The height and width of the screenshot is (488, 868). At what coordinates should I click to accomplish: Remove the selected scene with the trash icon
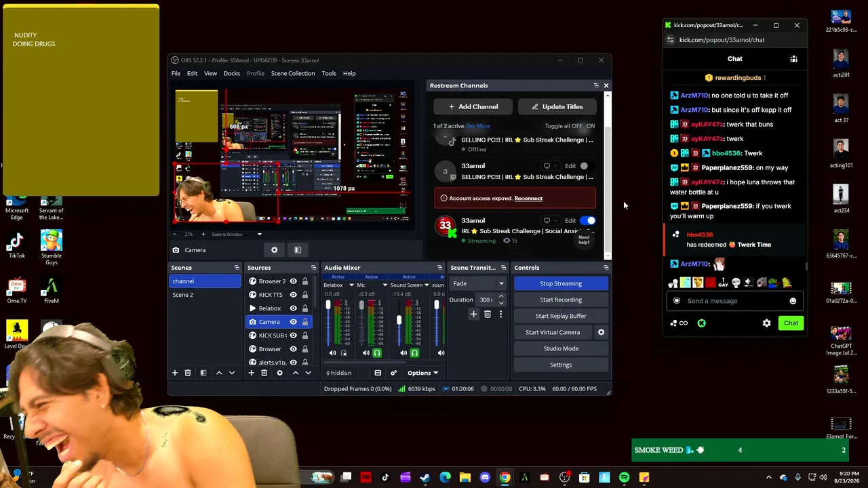click(188, 373)
